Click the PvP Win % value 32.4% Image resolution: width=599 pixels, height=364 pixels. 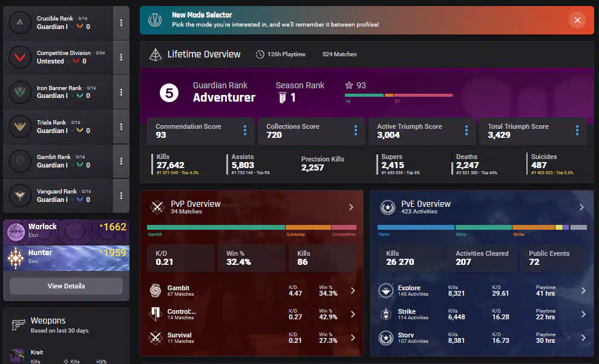point(238,262)
